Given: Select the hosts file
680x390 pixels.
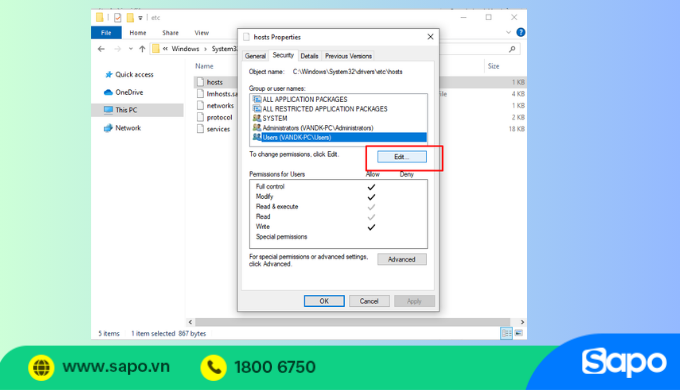Looking at the screenshot, I should [x=215, y=82].
